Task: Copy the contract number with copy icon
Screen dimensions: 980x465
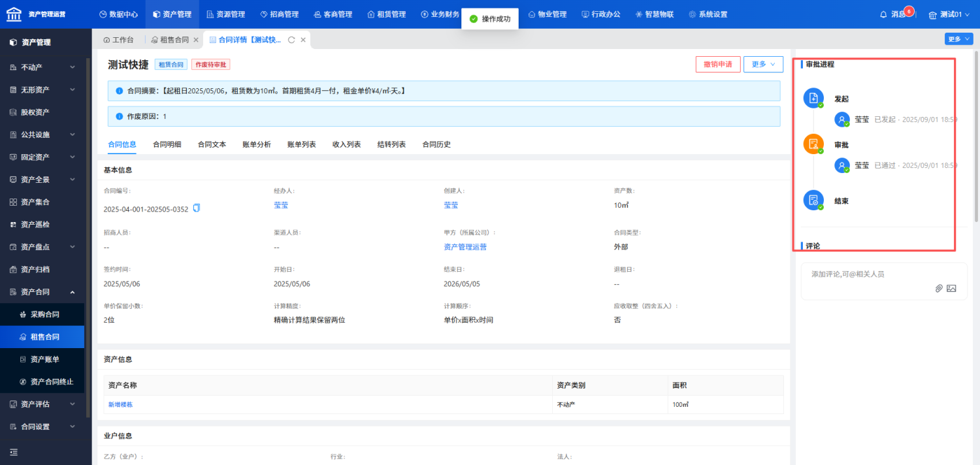Action: coord(197,208)
